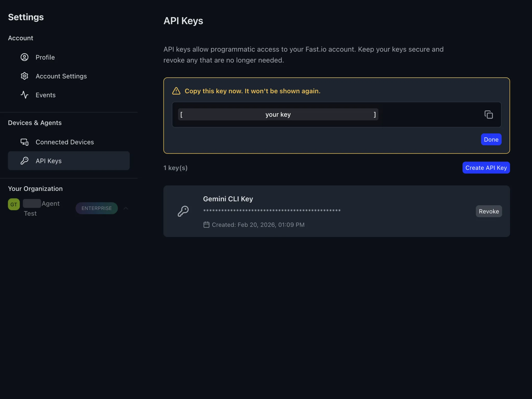Click the Connected Devices monitor icon

click(24, 142)
